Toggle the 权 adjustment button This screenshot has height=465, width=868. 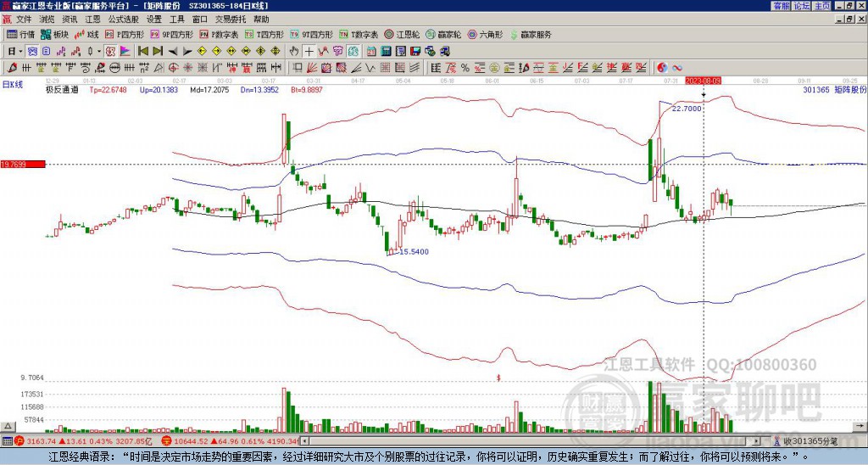coord(110,51)
